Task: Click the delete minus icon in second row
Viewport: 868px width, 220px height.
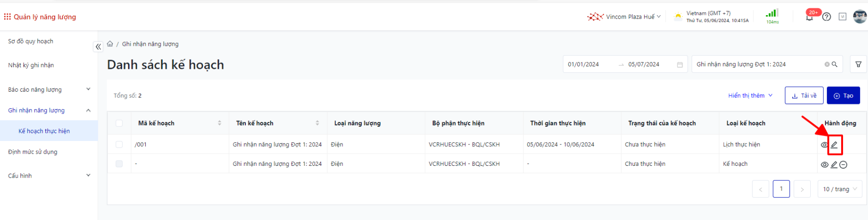Action: [843, 165]
